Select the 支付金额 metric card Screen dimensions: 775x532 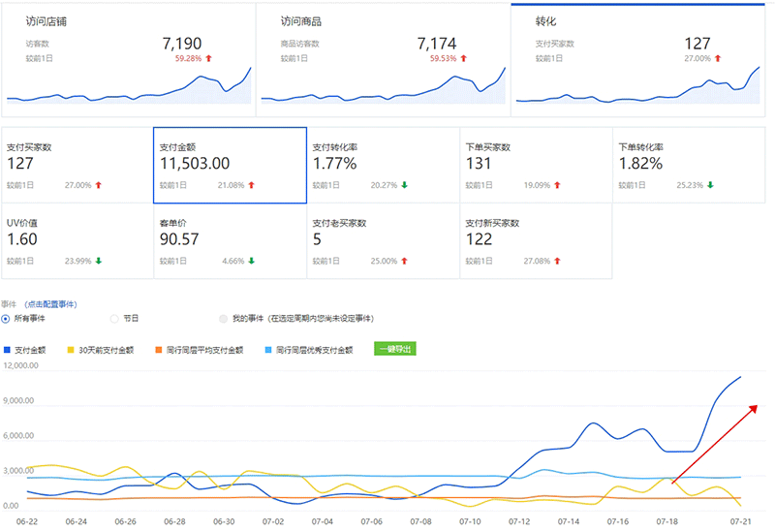pyautogui.click(x=230, y=165)
